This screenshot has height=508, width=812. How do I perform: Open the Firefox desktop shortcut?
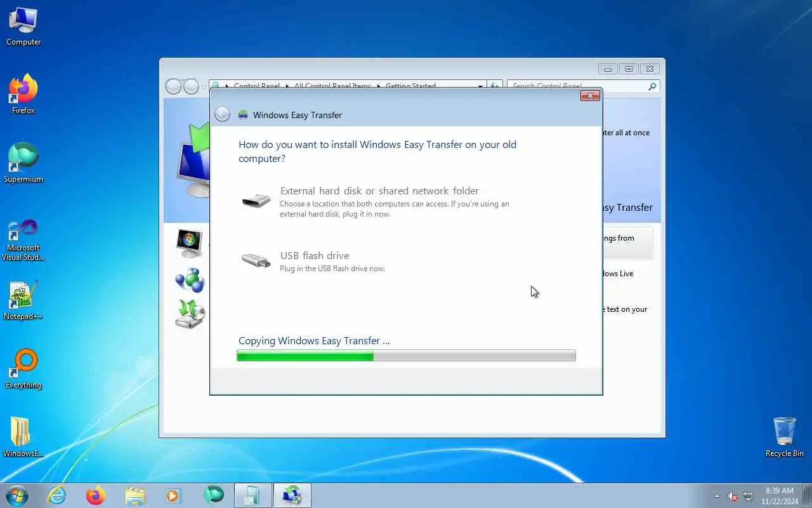point(23,95)
